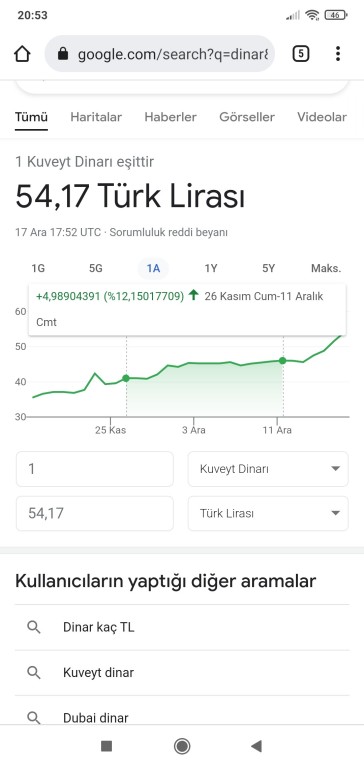Tap the Android home circle button
Image resolution: width=364 pixels, height=768 pixels.
pyautogui.click(x=182, y=746)
